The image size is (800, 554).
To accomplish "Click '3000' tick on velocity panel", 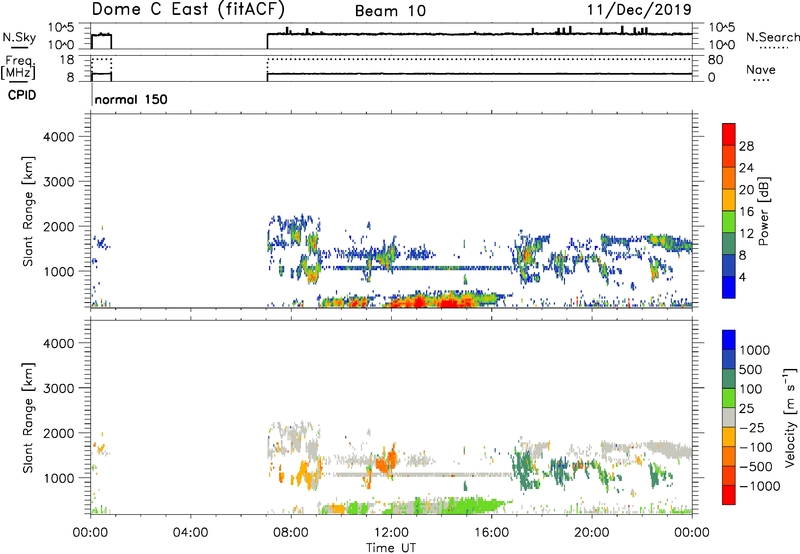I will [x=59, y=388].
